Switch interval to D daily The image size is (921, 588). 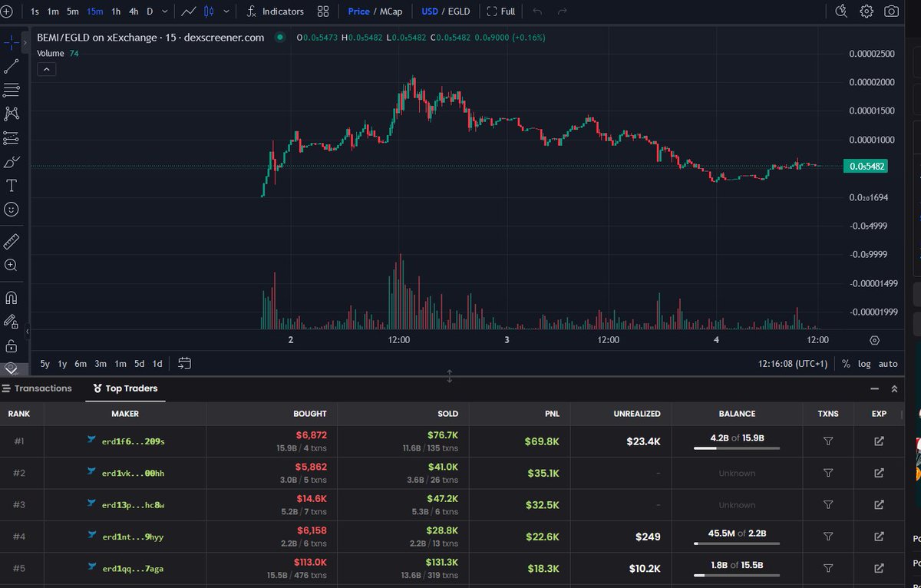(x=150, y=12)
